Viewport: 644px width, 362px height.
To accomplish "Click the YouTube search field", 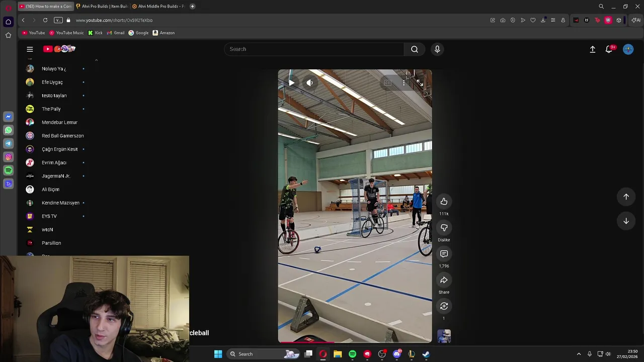I will pyautogui.click(x=314, y=49).
